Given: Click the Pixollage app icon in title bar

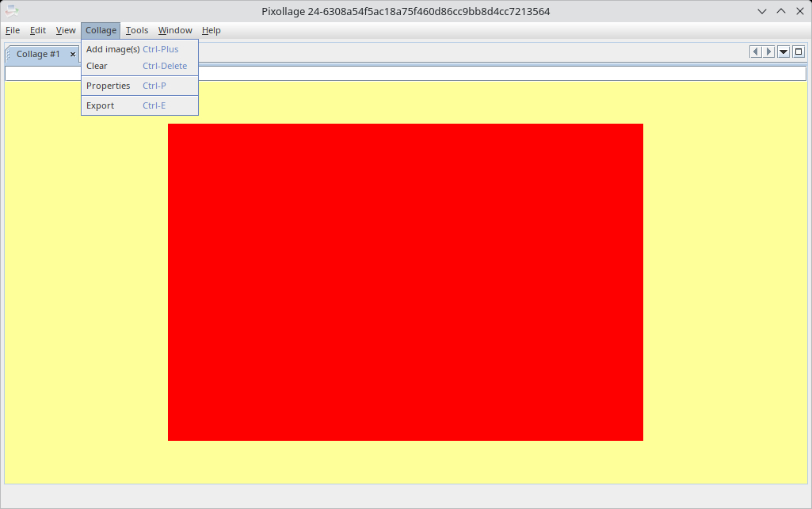Looking at the screenshot, I should pos(12,11).
